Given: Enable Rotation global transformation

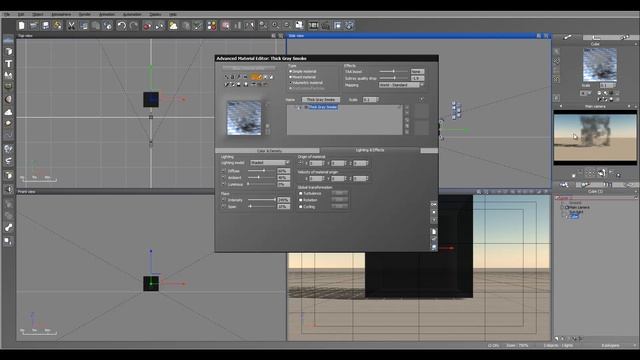Looking at the screenshot, I should (301, 200).
